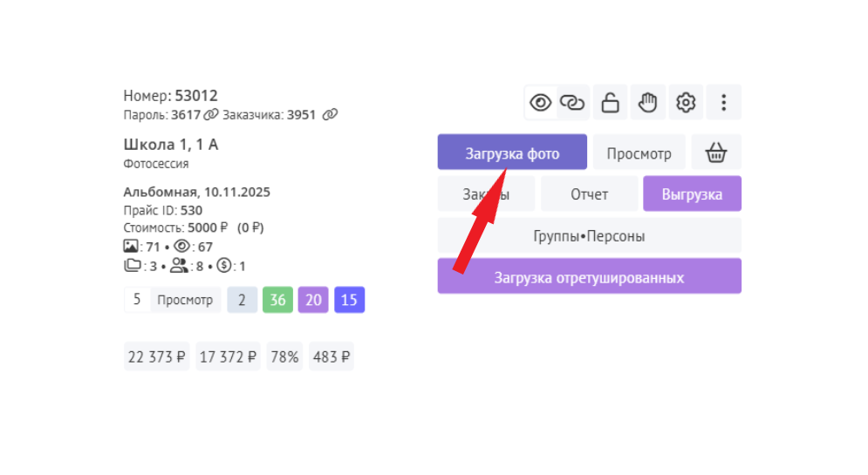The image size is (868, 475).
Task: Click Загрузка отретушированных button
Action: pyautogui.click(x=589, y=277)
